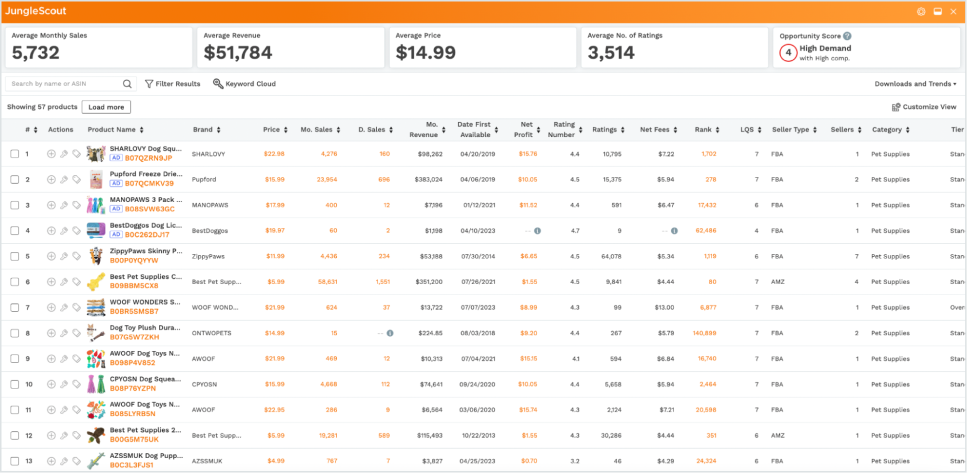Click SHARLOVY product thumbnail image
This screenshot has width=967, height=473.
coord(96,154)
